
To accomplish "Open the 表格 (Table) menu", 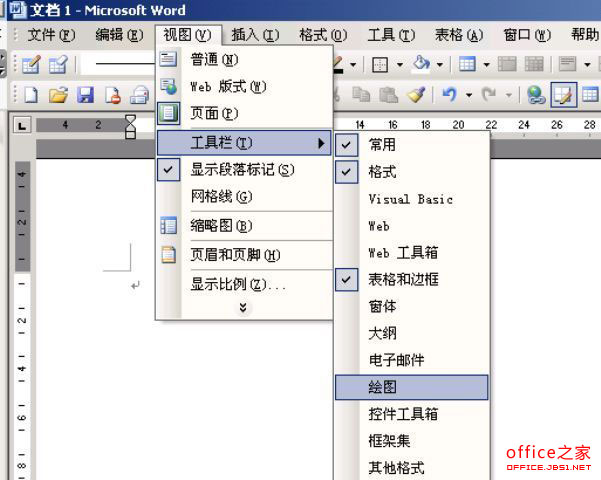I will 459,35.
